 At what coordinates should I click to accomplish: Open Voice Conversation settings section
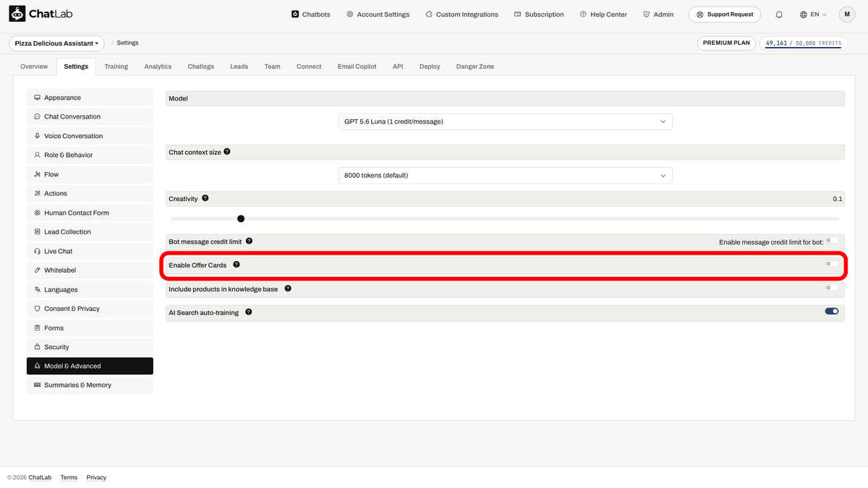click(x=90, y=136)
